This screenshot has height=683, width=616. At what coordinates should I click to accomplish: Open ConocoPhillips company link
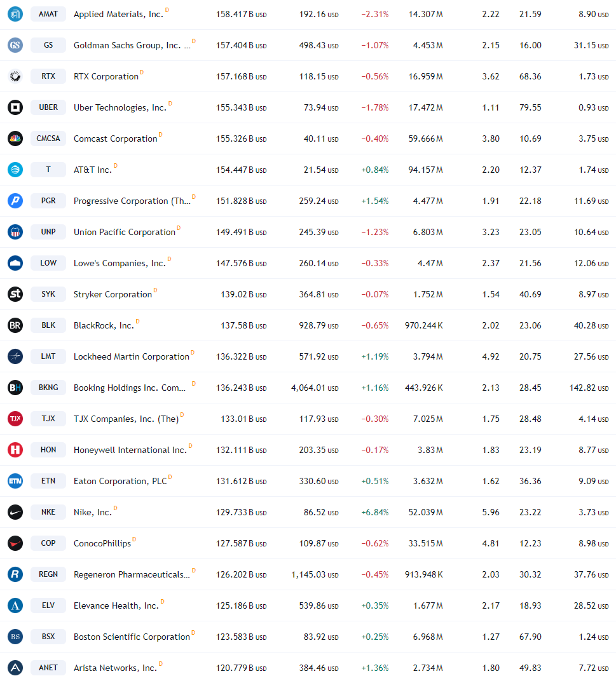click(102, 544)
